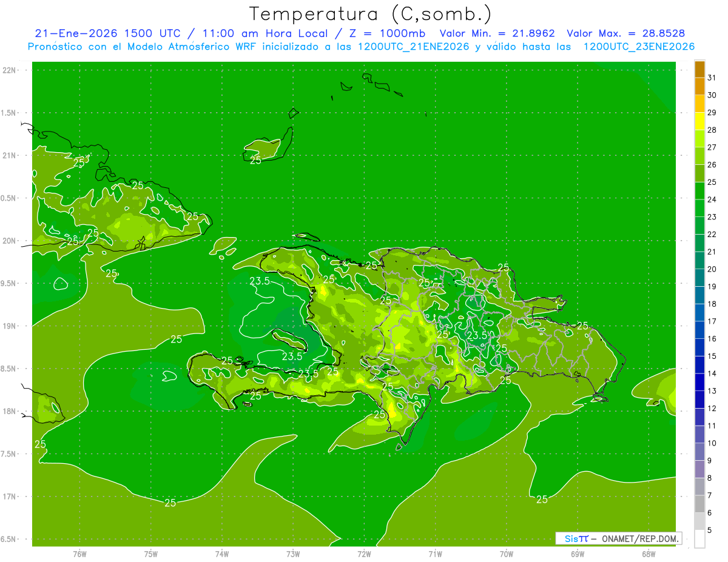Click the '17' legend value

(x=712, y=321)
